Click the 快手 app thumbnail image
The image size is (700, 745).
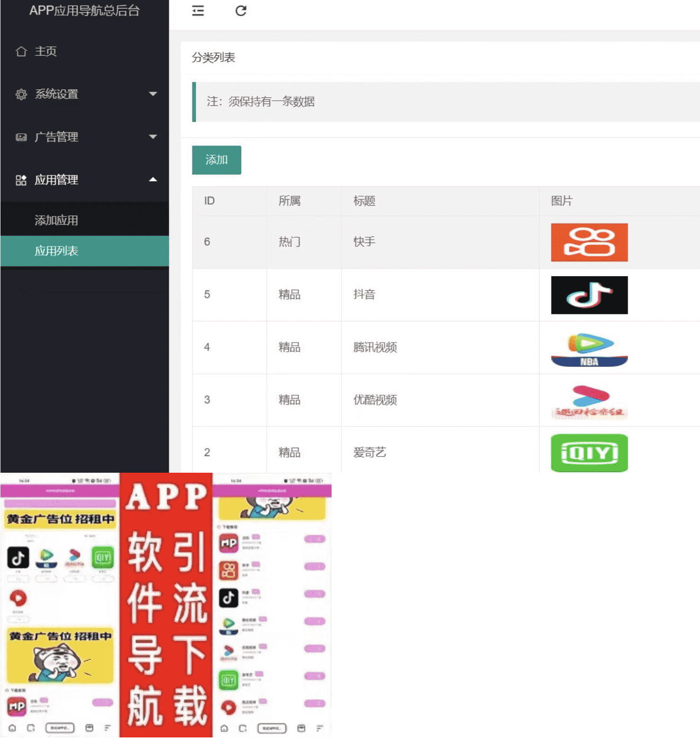589,242
